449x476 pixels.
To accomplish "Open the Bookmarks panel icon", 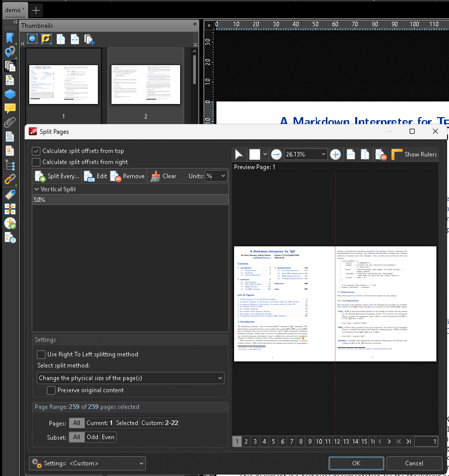I will click(x=9, y=38).
